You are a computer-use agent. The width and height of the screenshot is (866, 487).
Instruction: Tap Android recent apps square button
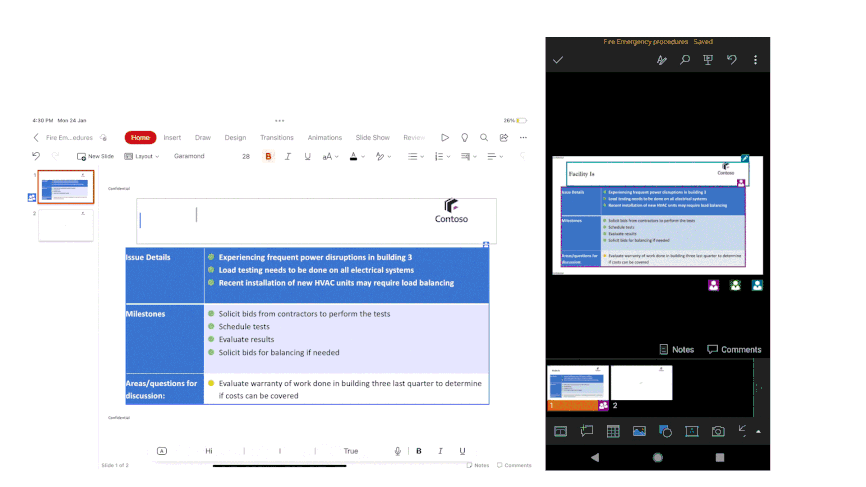pyautogui.click(x=720, y=457)
